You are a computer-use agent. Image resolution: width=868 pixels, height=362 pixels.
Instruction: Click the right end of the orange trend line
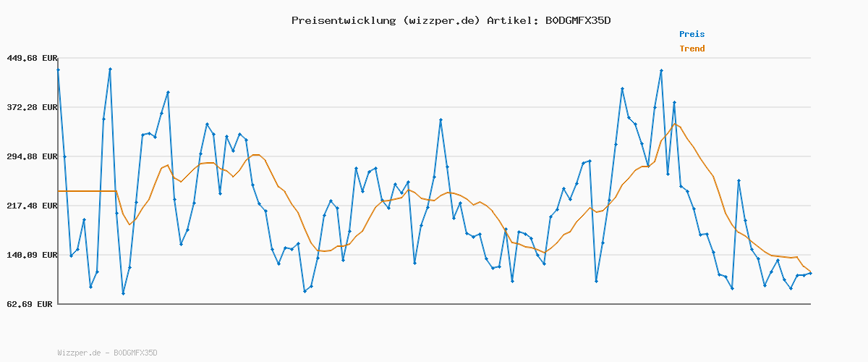pos(810,272)
